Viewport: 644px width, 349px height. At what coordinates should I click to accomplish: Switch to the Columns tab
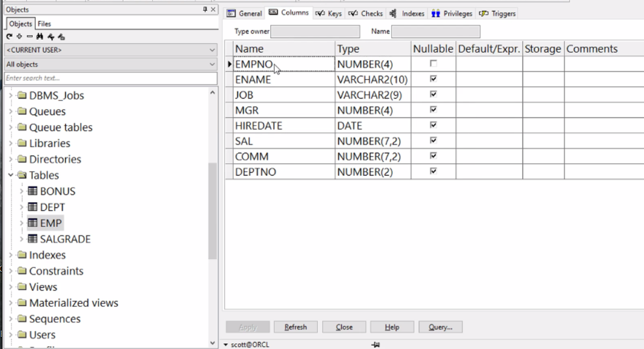289,13
